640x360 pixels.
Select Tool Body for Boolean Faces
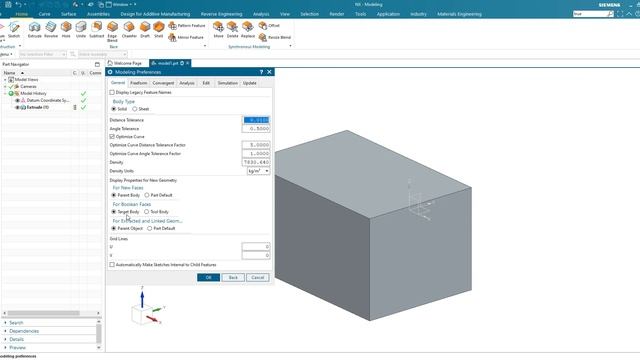pyautogui.click(x=146, y=212)
